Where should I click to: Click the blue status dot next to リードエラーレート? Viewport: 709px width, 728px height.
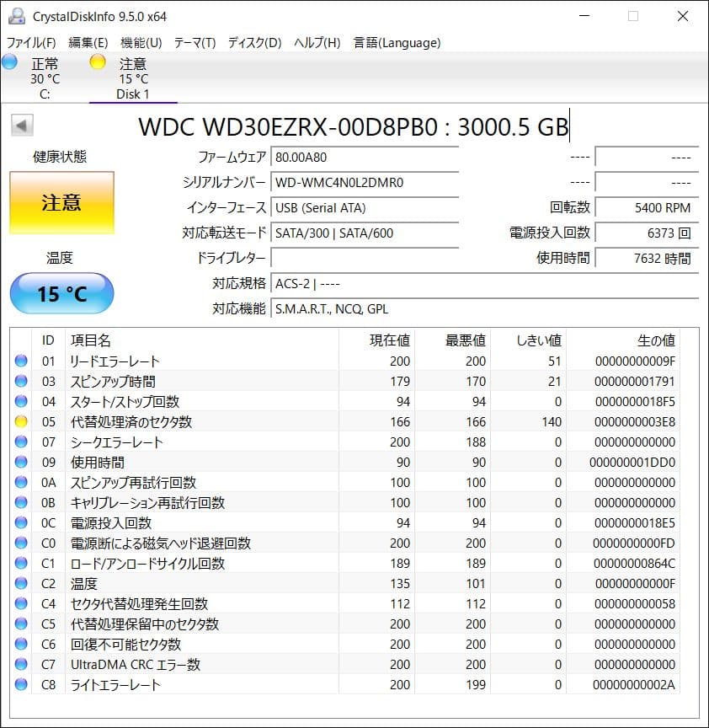point(21,361)
